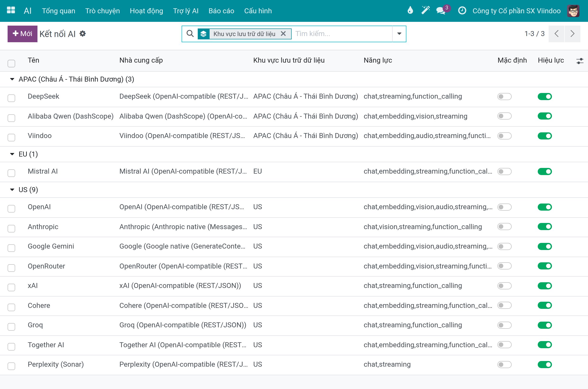This screenshot has width=588, height=389.
Task: Disable active toggle for Viindoo
Action: coord(545,136)
